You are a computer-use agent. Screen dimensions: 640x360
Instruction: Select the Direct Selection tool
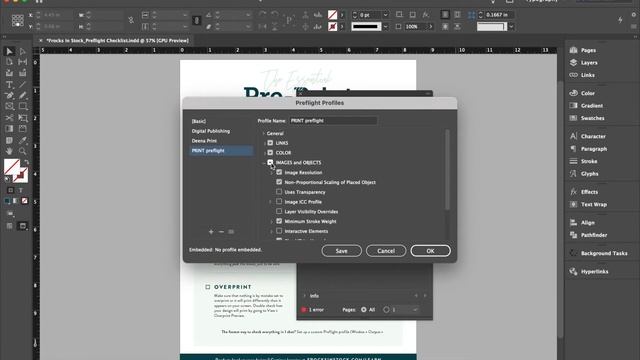[x=22, y=51]
